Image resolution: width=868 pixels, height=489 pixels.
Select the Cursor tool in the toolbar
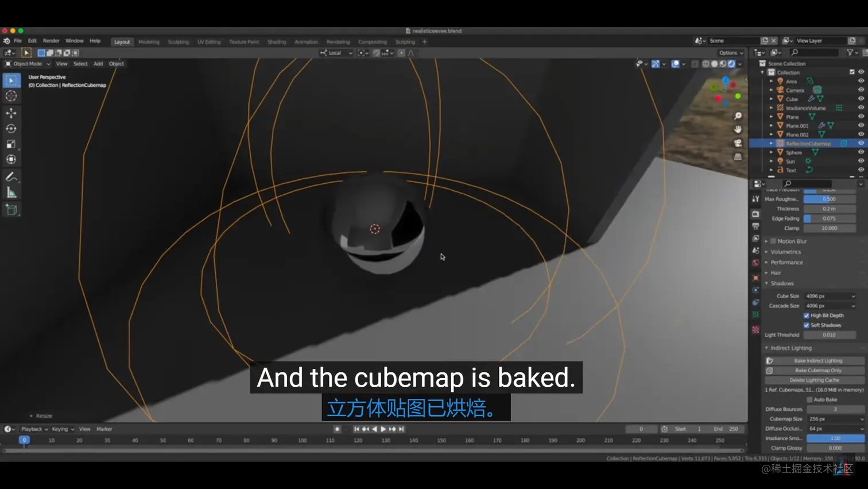[x=11, y=96]
